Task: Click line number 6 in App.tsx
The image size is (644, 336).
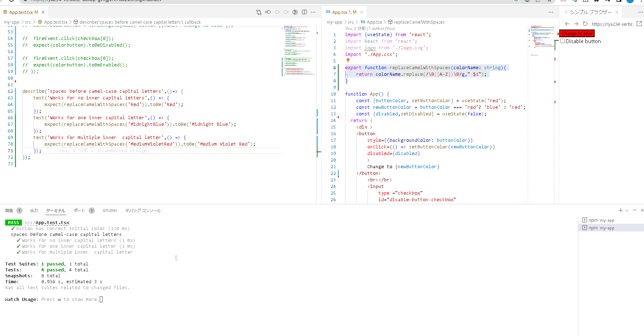Action: [x=335, y=68]
